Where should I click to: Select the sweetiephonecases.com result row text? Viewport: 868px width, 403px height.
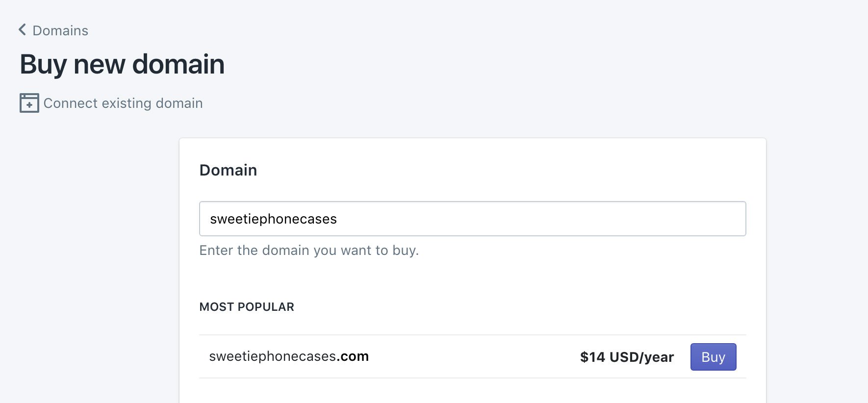[x=289, y=356]
